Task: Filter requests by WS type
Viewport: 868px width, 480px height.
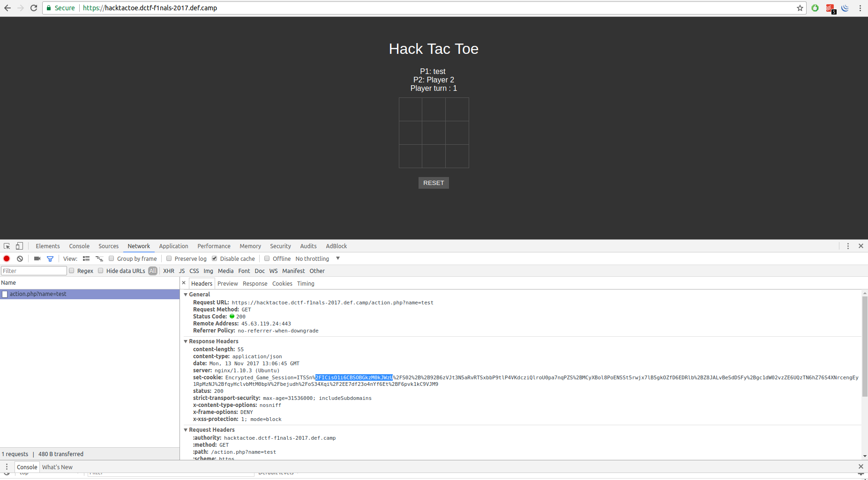Action: (273, 271)
